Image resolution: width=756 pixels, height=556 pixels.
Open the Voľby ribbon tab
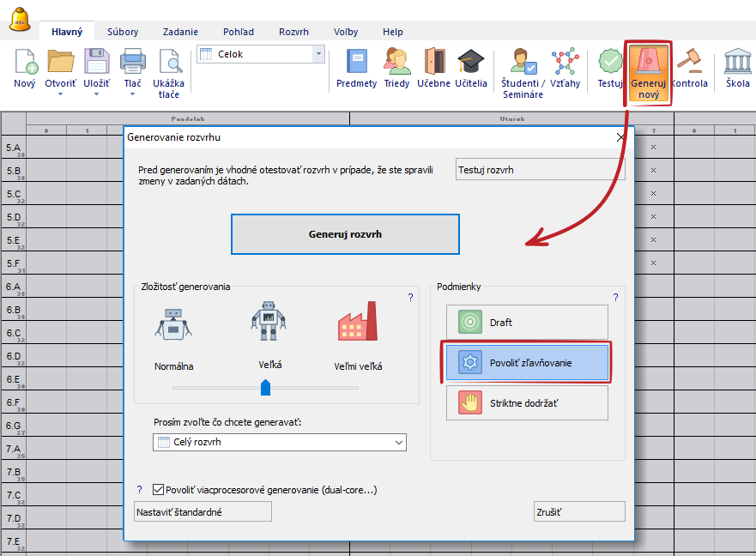pyautogui.click(x=346, y=32)
